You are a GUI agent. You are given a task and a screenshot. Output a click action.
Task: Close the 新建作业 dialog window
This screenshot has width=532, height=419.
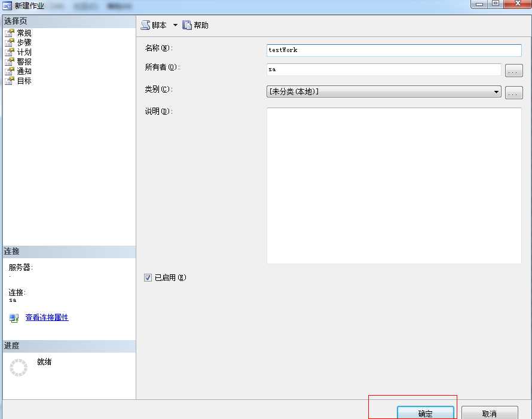(x=518, y=4)
